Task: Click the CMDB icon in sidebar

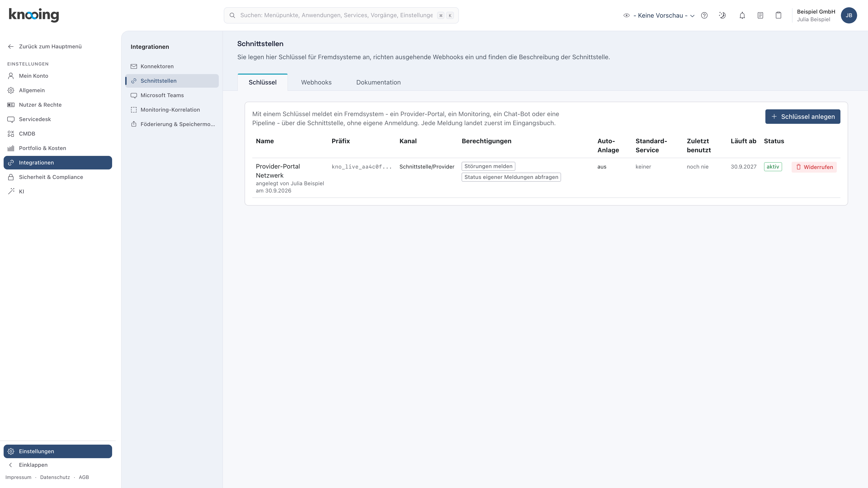Action: pyautogui.click(x=11, y=134)
